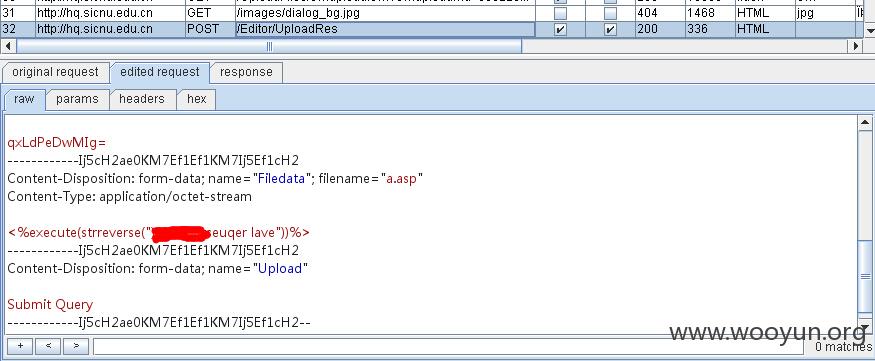Toggle second checkbox in row 31
Viewport: 875px width, 361px height.
pyautogui.click(x=610, y=13)
